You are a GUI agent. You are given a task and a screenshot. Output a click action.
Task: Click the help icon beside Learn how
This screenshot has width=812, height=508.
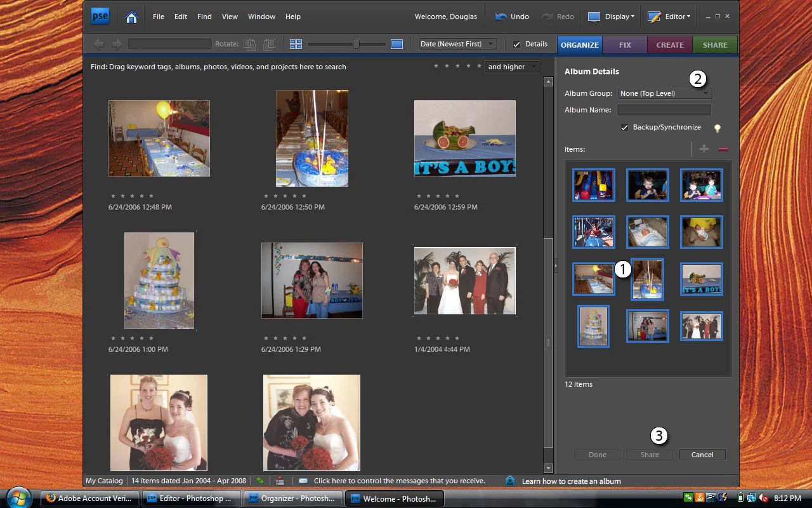(x=509, y=481)
